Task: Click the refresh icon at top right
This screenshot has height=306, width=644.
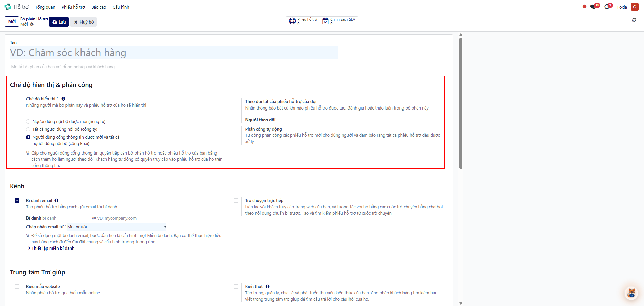Action: (x=634, y=20)
